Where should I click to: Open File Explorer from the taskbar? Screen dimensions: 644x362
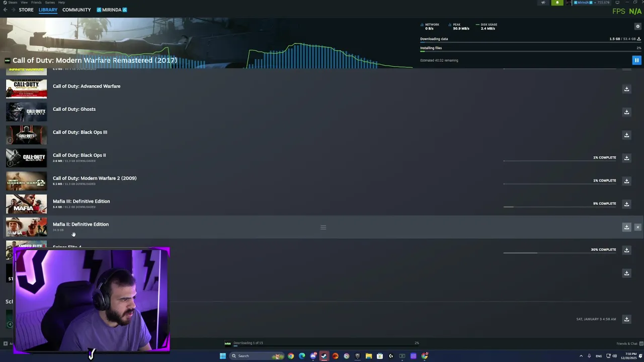click(x=369, y=356)
